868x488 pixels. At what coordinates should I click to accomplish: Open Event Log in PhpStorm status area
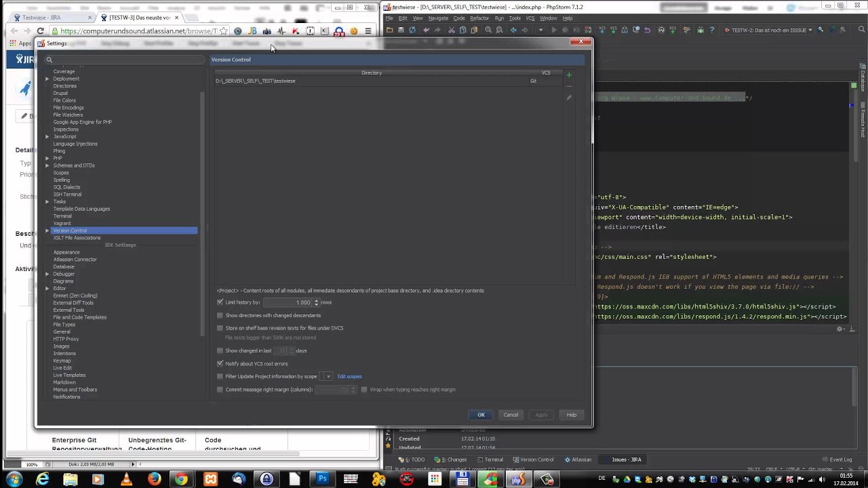(x=837, y=460)
